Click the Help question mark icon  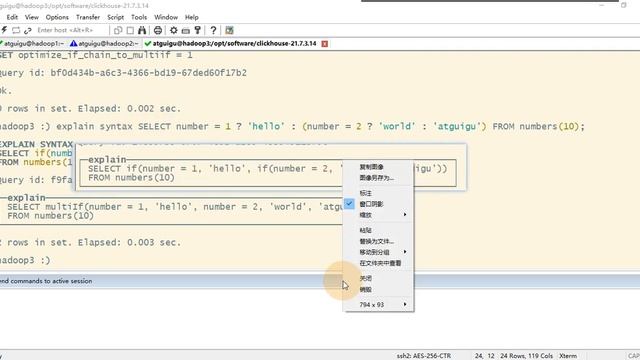click(x=213, y=30)
